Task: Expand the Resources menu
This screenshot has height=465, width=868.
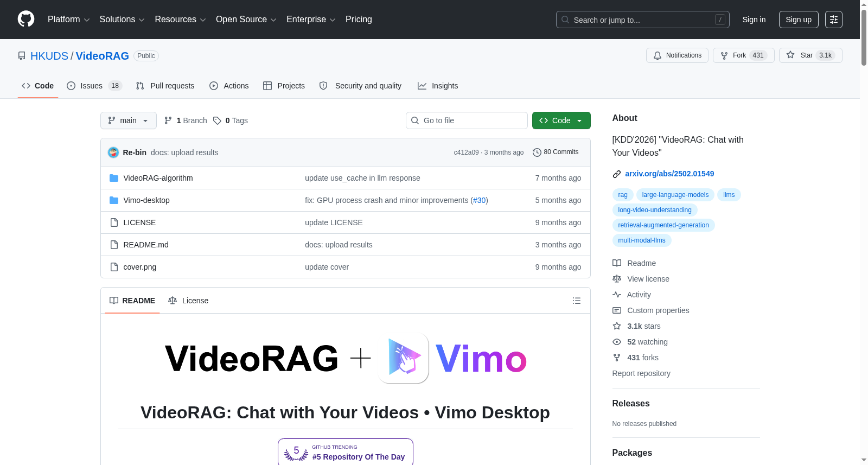Action: (180, 20)
